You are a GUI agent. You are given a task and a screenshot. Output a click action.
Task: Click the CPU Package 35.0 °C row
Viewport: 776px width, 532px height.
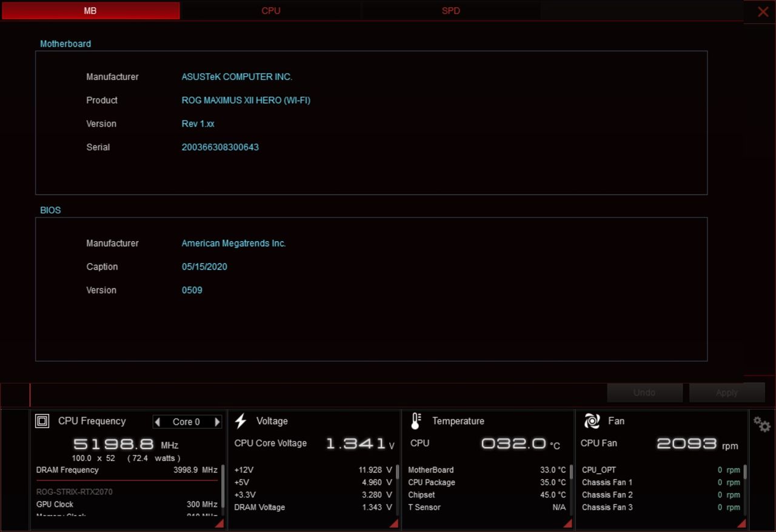[487, 482]
